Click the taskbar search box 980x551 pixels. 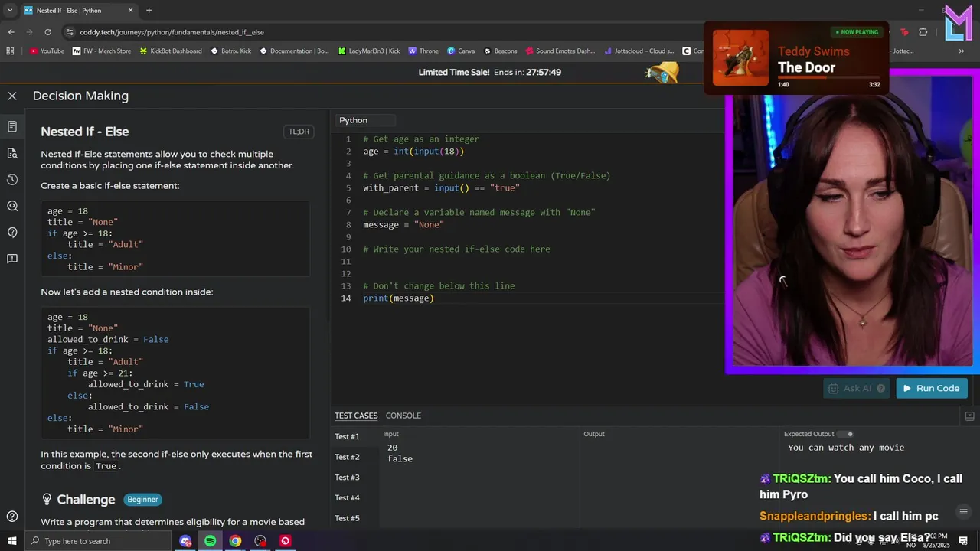pyautogui.click(x=98, y=541)
